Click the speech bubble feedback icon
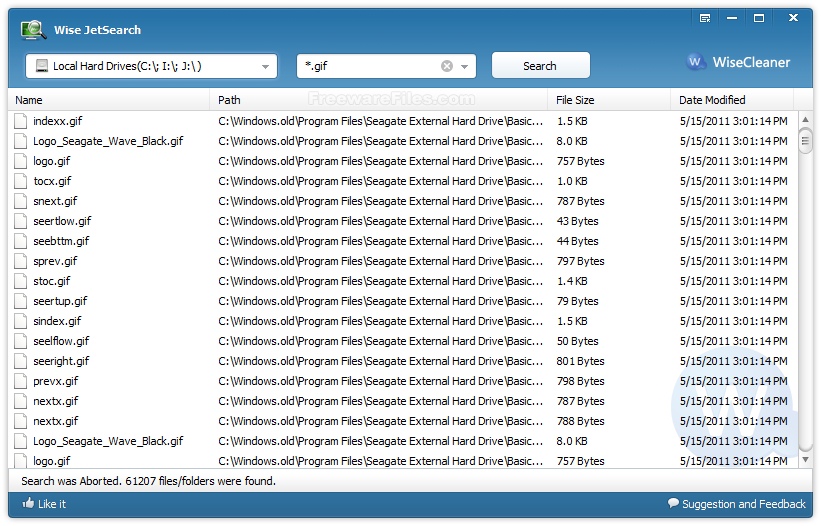This screenshot has width=821, height=526. coord(673,503)
